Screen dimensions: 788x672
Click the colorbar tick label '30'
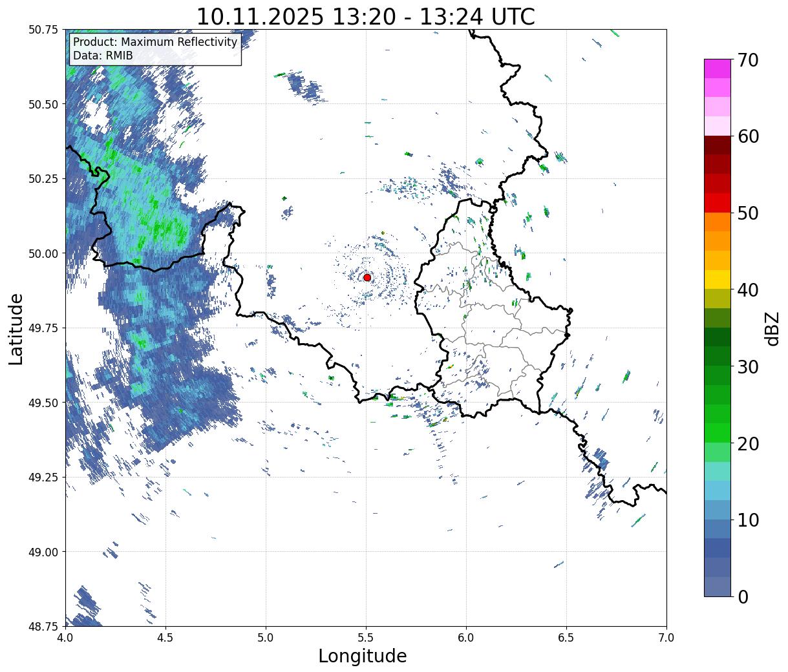click(748, 366)
